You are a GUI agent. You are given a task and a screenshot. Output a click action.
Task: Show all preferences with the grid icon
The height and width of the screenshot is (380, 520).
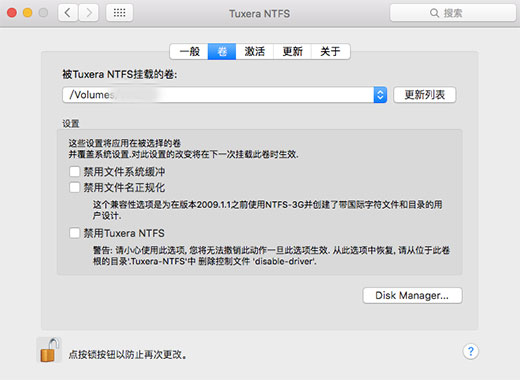(x=119, y=13)
